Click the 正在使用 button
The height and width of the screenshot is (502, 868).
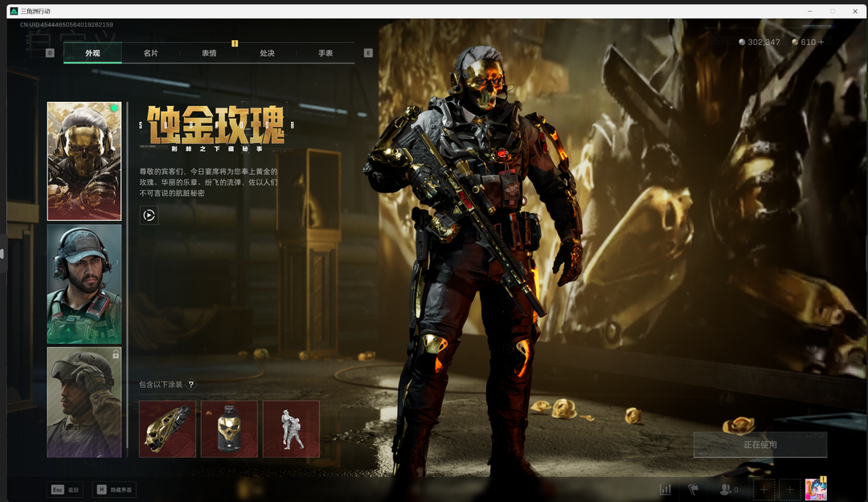click(760, 444)
